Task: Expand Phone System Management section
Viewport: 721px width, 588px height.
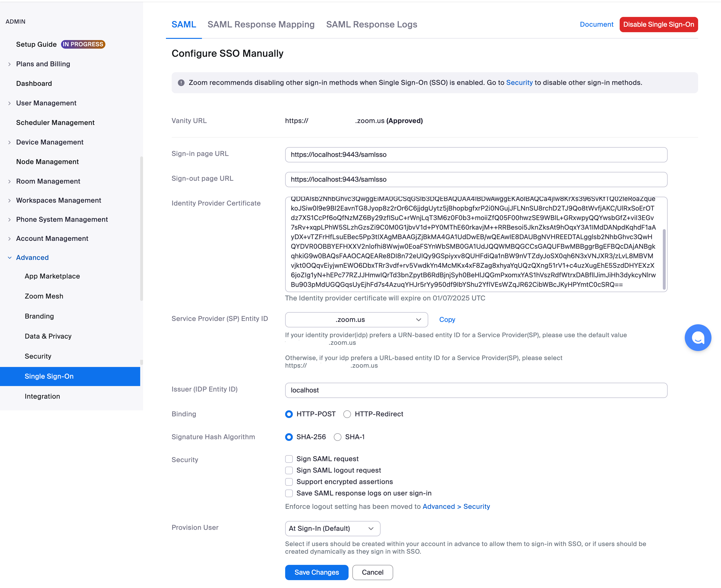Action: click(x=10, y=219)
